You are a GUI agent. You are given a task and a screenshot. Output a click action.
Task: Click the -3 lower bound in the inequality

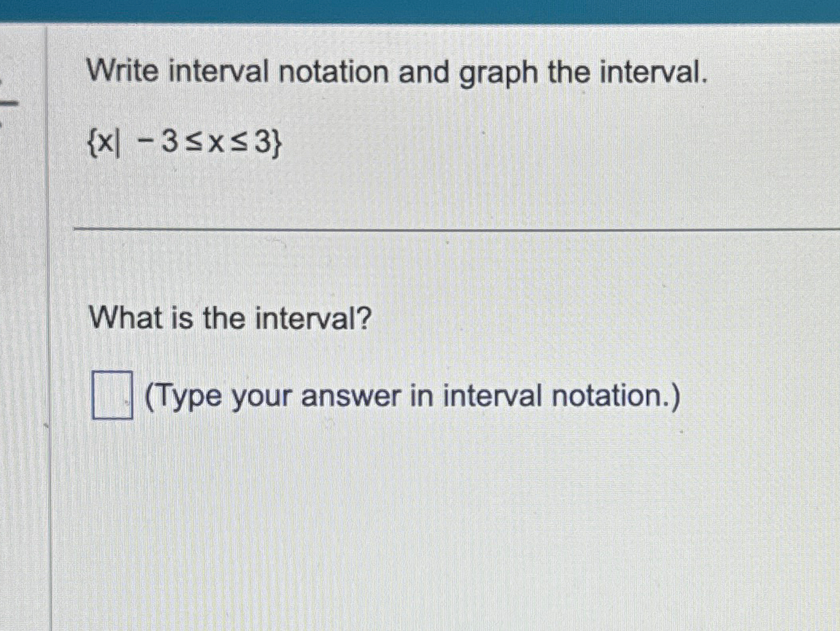(x=157, y=142)
